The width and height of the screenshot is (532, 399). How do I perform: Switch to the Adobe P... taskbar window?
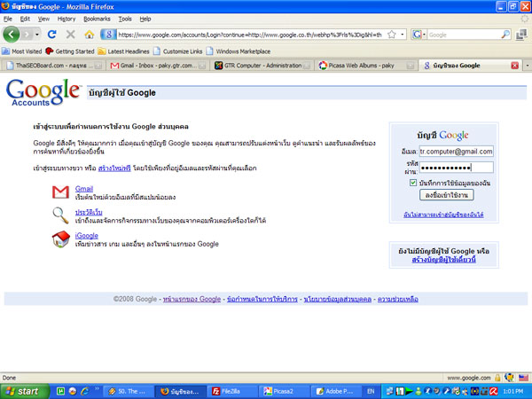336,392
